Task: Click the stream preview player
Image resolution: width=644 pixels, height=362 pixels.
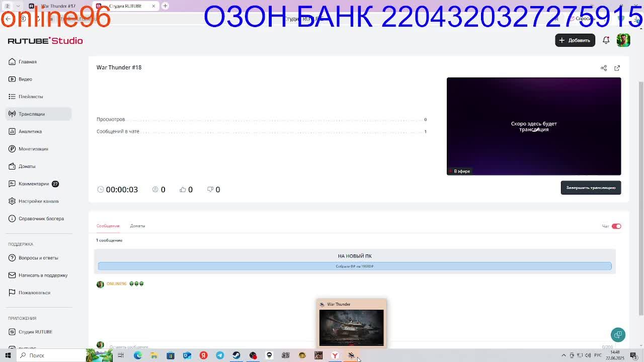Action: [534, 126]
